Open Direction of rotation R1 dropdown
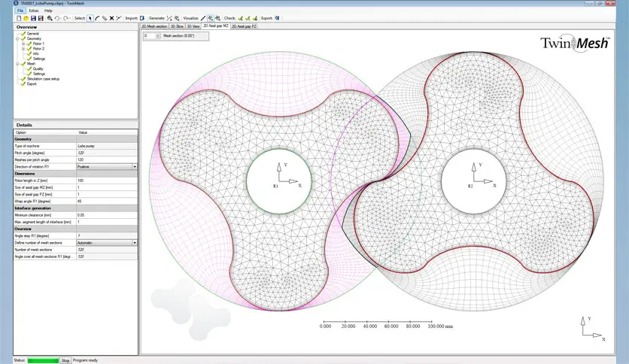This screenshot has width=629, height=364. tap(135, 167)
